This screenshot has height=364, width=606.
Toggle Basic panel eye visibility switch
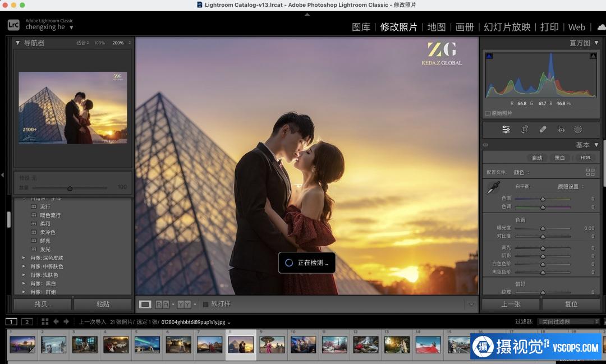[485, 145]
